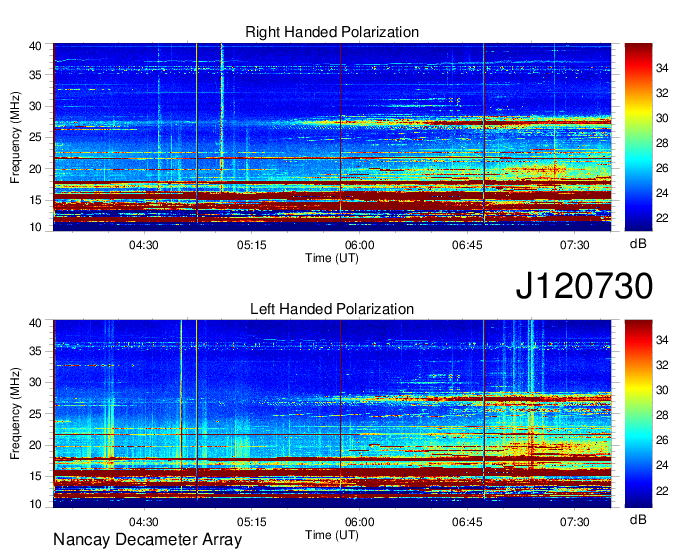Image resolution: width=680 pixels, height=552 pixels.
Task: Click the 28 dB label on bottom colorbar
Action: [662, 415]
